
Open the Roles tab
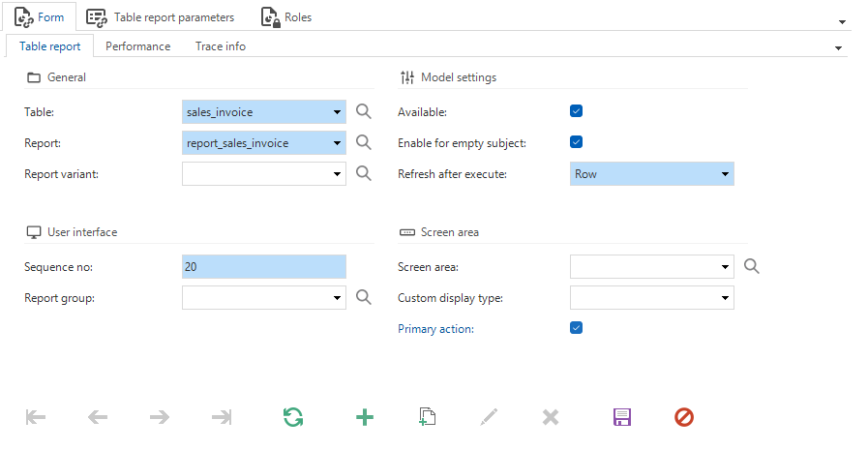coord(286,17)
